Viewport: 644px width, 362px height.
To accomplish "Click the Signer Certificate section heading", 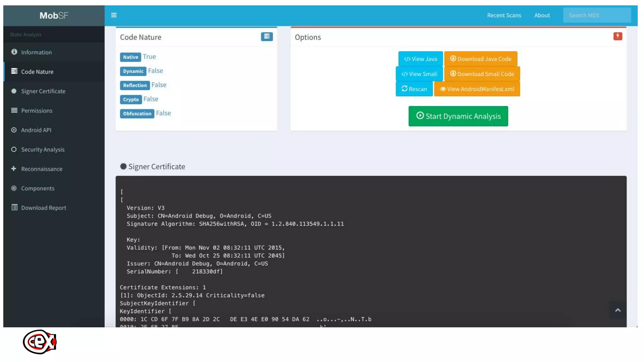I will click(x=153, y=167).
